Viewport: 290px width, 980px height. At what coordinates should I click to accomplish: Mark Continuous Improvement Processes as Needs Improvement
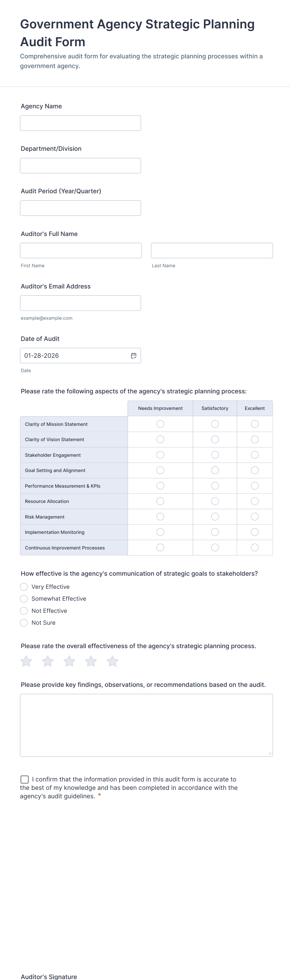tap(160, 547)
